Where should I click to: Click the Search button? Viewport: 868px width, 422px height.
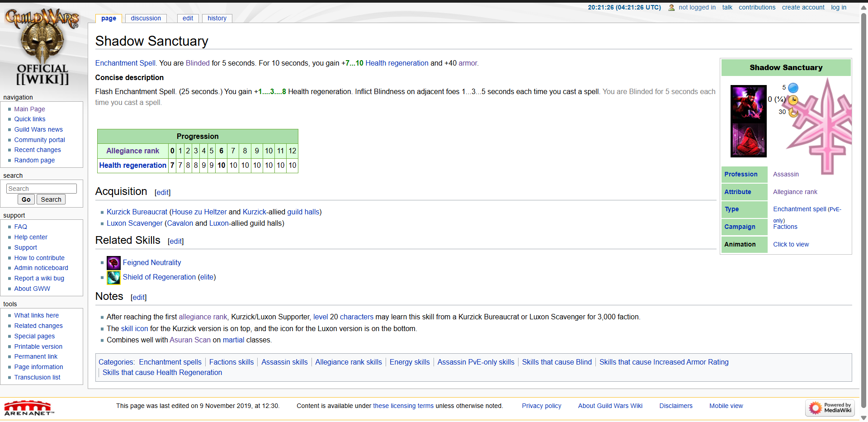point(51,199)
